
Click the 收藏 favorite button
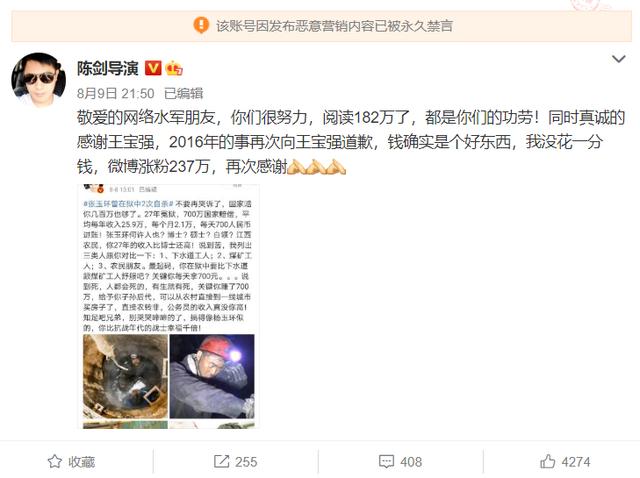71,462
